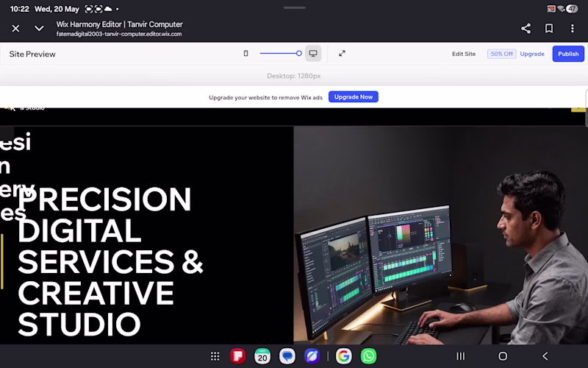Select the desktop view icon
The height and width of the screenshot is (368, 588).
point(313,53)
